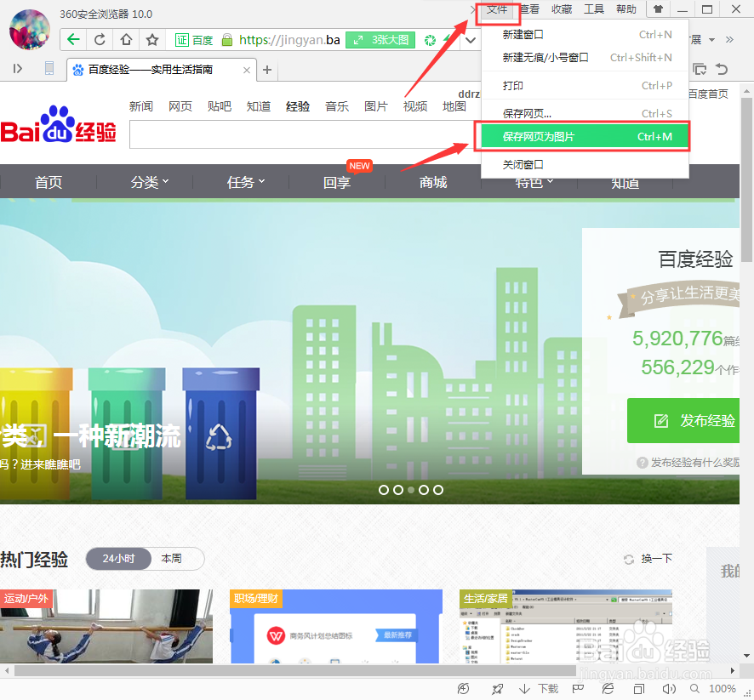Open a new tab with the plus button
The image size is (754, 700).
coord(267,71)
